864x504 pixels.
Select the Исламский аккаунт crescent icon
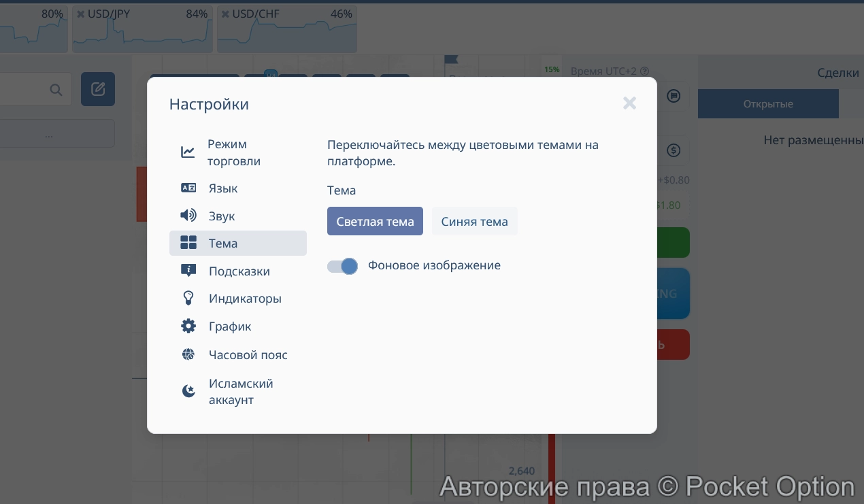188,390
